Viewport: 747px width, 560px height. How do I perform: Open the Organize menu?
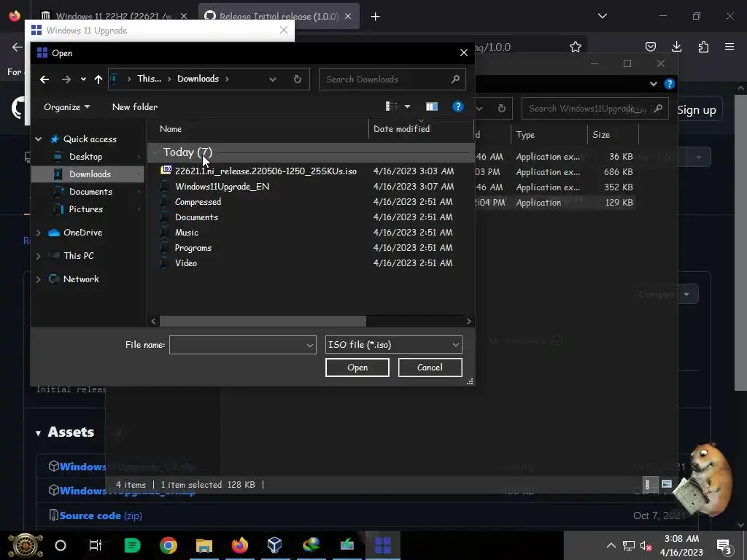click(66, 107)
